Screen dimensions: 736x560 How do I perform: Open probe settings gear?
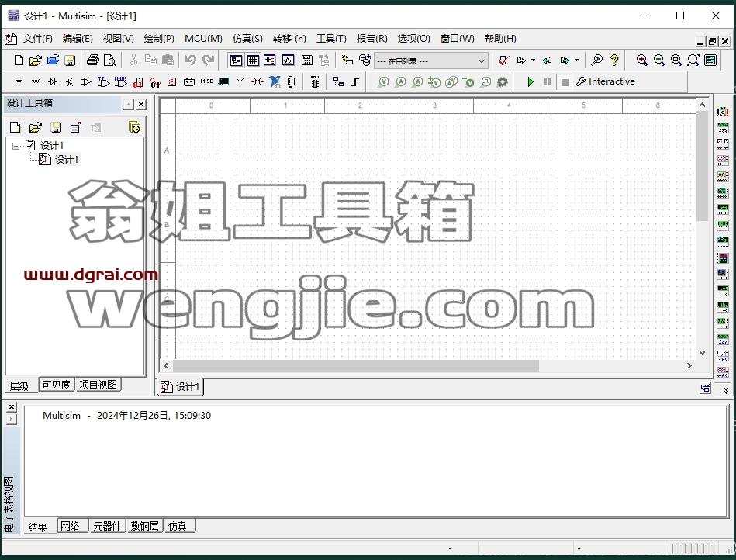click(x=503, y=81)
